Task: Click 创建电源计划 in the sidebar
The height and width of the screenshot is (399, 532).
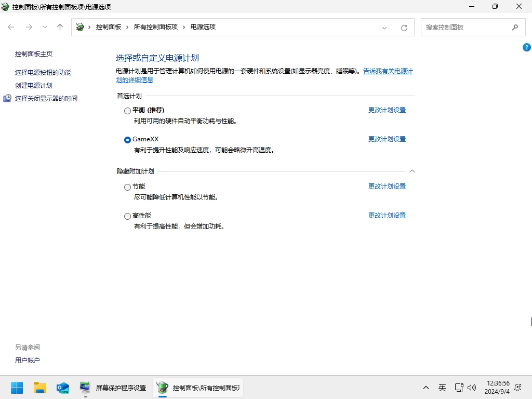Action: coord(33,85)
